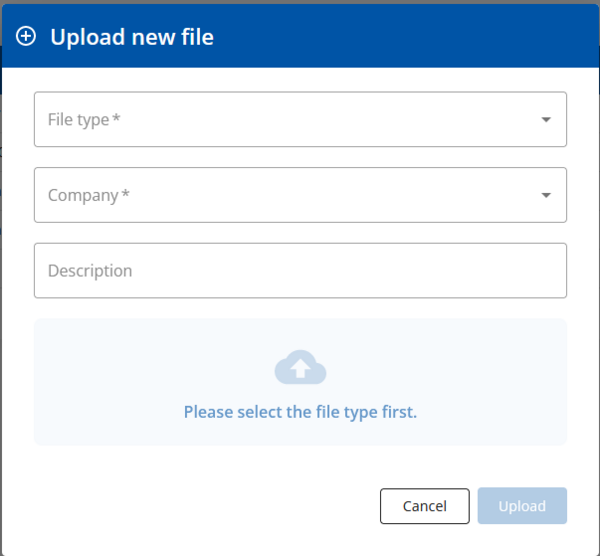Click the disabled Upload button

pos(522,506)
